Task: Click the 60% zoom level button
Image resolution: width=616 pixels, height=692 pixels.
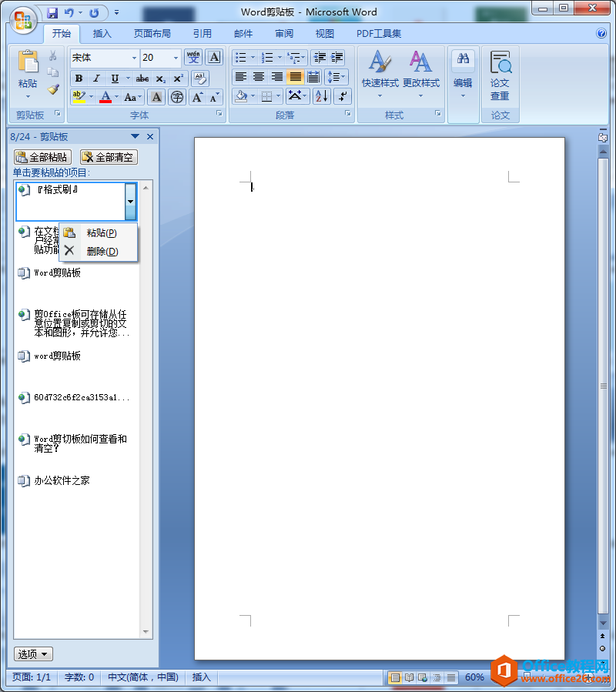Action: (474, 677)
